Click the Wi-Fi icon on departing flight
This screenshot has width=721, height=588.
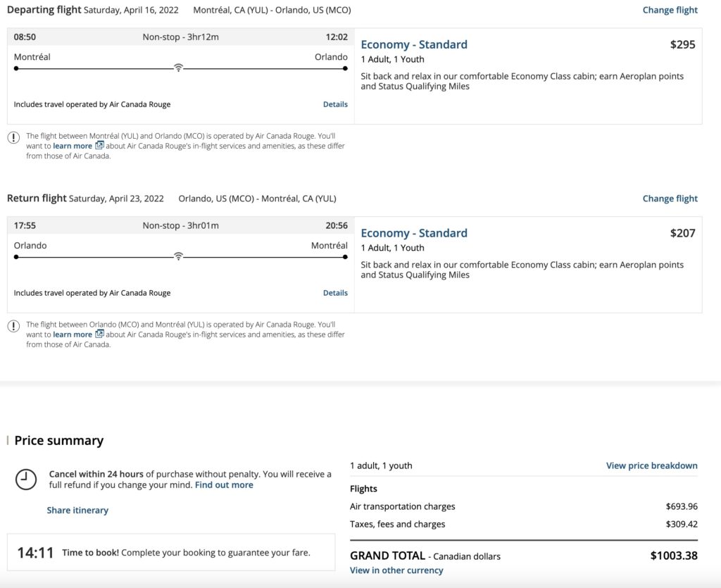point(179,68)
